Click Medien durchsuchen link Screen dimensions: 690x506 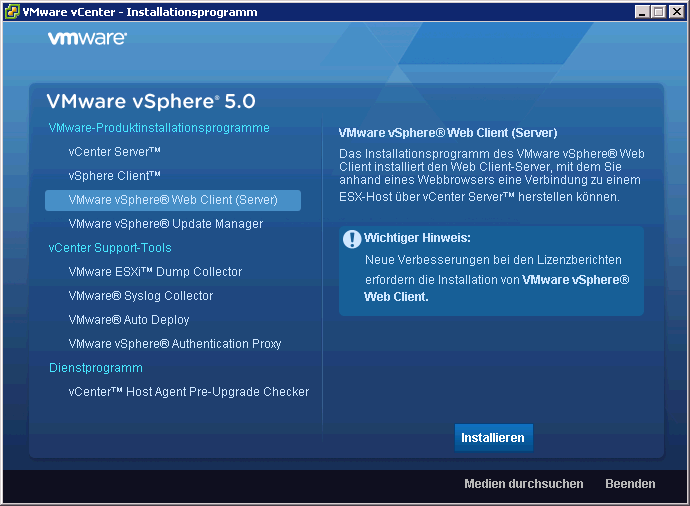pyautogui.click(x=523, y=484)
